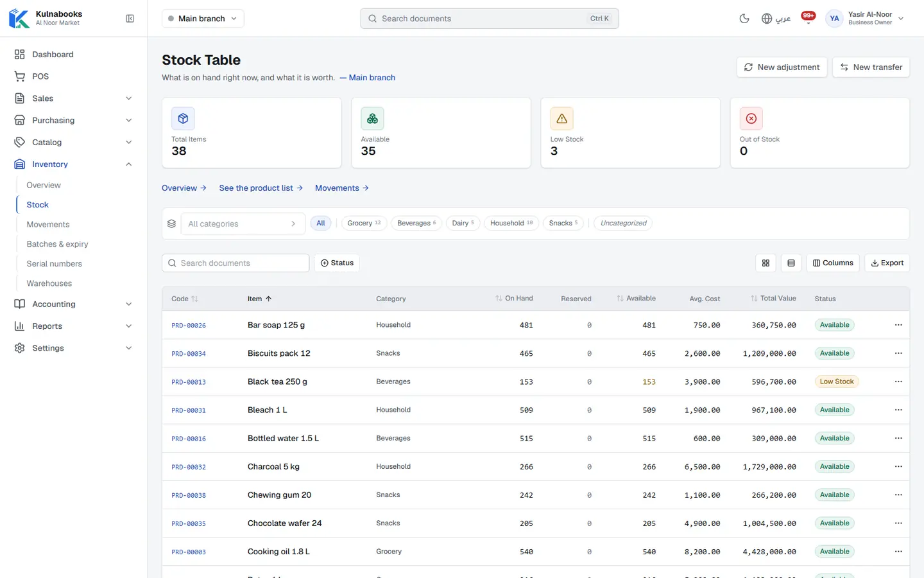Open Warehouses page
This screenshot has height=578, width=924.
(49, 283)
